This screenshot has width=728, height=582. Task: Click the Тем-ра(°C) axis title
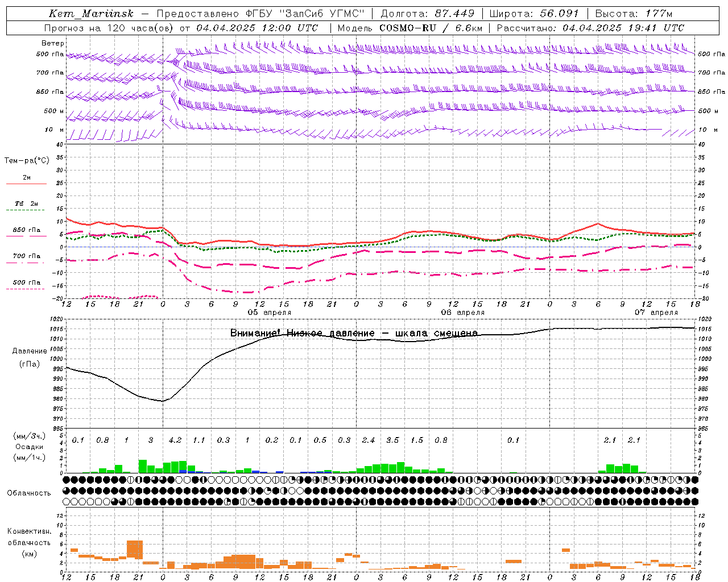click(x=27, y=161)
